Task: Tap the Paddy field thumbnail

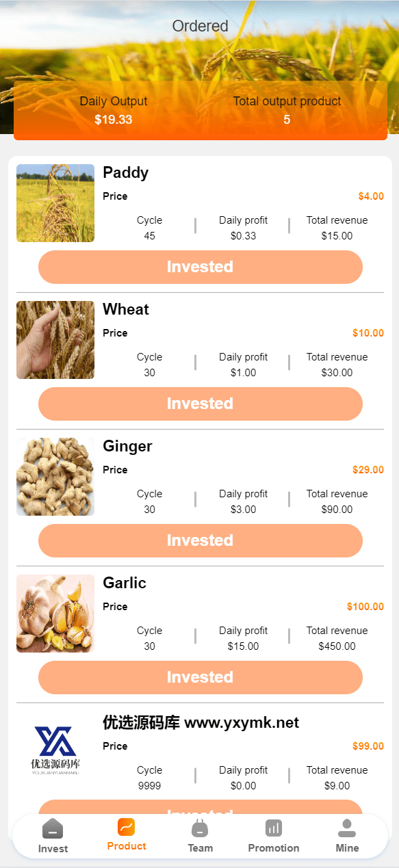Action: [x=55, y=203]
